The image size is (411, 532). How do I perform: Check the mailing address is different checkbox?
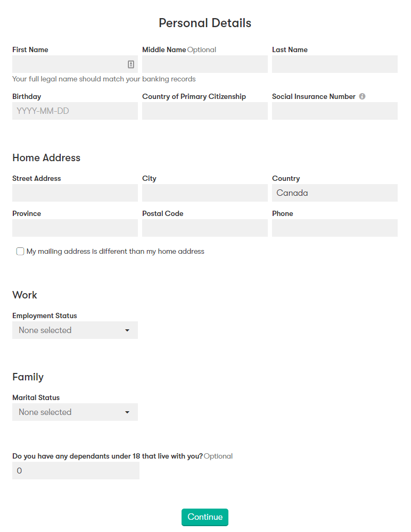tap(20, 251)
